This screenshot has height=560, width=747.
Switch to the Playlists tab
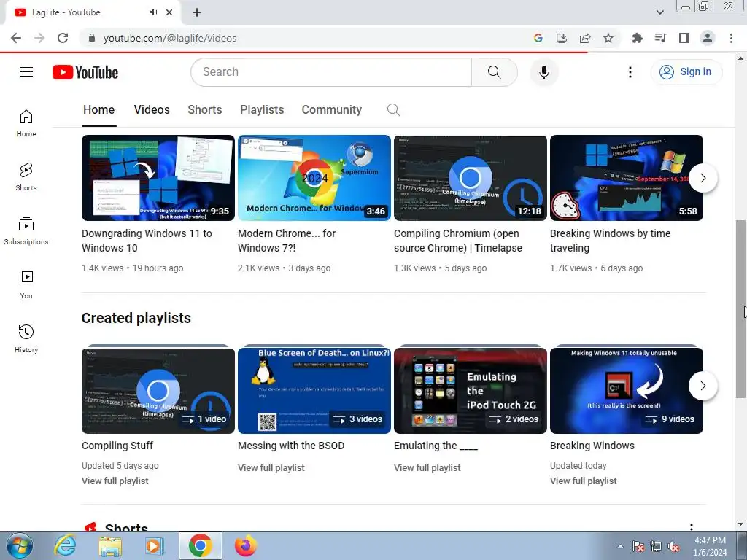click(x=262, y=110)
